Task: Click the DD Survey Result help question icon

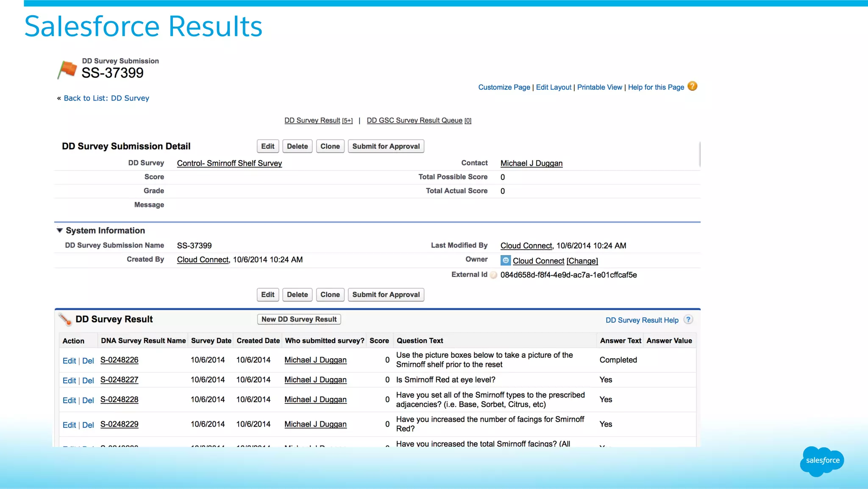Action: tap(688, 320)
